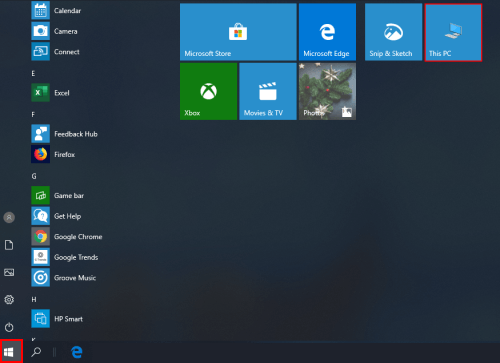The width and height of the screenshot is (500, 363).
Task: Click the HP Smart text label
Action: (68, 319)
